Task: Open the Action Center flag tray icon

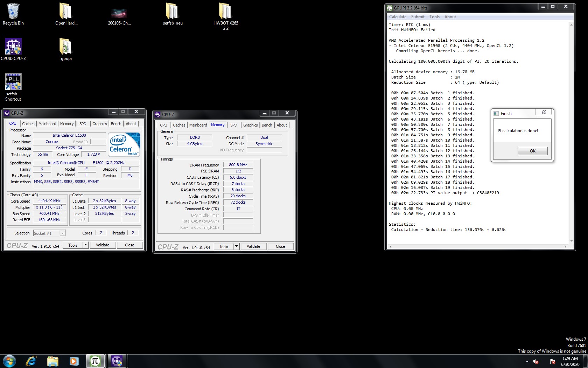Action: [x=553, y=361]
